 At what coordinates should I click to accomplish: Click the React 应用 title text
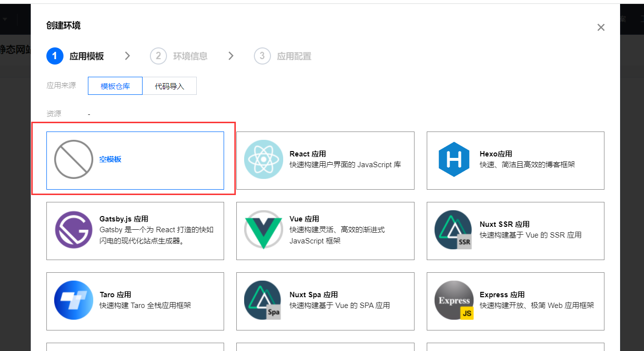click(x=308, y=154)
